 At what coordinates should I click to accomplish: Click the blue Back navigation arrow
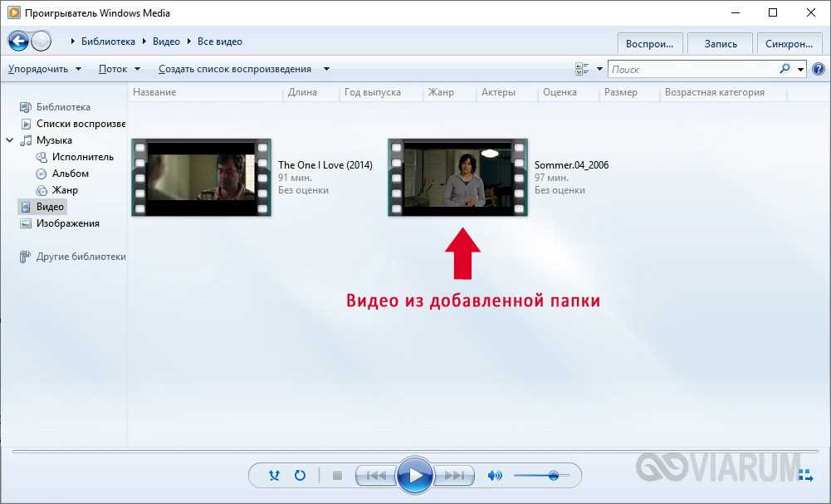[18, 41]
